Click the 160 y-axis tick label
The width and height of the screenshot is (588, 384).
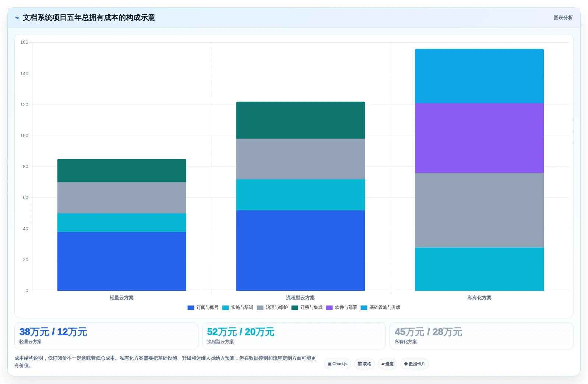coord(24,43)
